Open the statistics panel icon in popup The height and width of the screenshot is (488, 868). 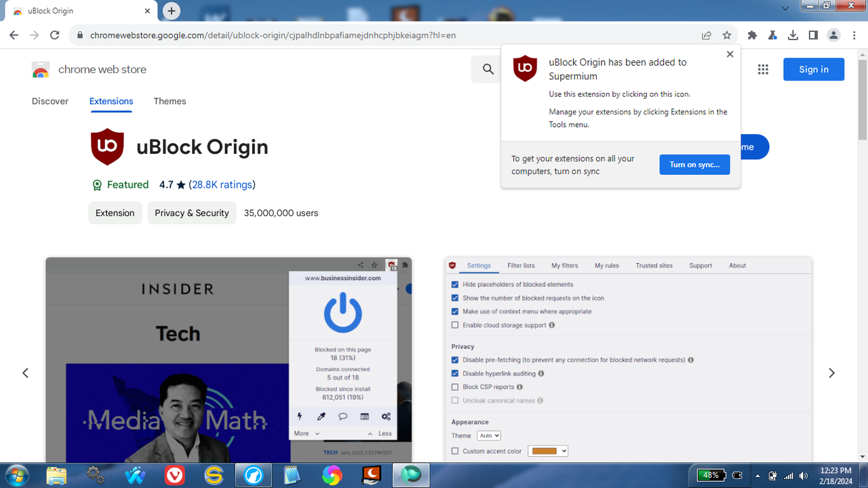364,416
